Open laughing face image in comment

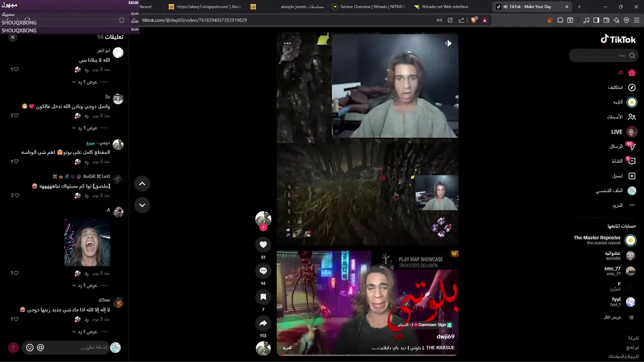[x=88, y=242]
